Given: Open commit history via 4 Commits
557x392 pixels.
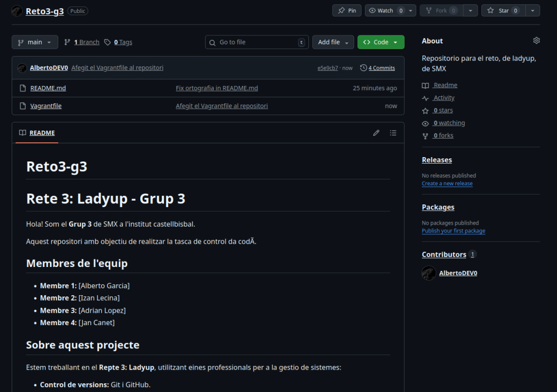Looking at the screenshot, I should click(x=377, y=68).
